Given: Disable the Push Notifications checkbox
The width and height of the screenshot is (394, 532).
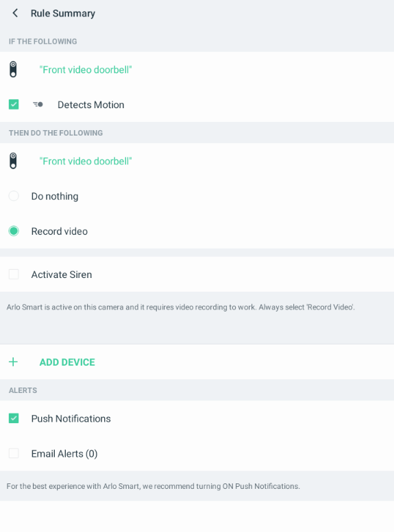Looking at the screenshot, I should click(14, 418).
